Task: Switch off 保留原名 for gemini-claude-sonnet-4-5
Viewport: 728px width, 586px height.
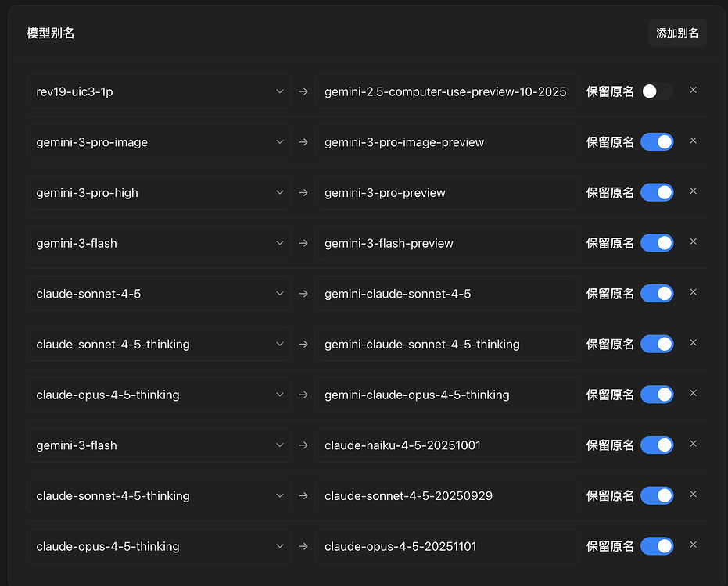Action: [x=657, y=294]
